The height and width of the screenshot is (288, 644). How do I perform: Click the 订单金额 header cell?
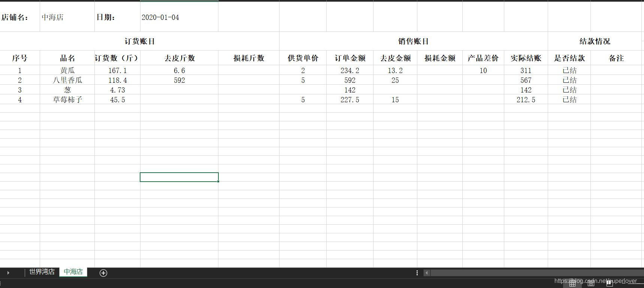(x=350, y=58)
